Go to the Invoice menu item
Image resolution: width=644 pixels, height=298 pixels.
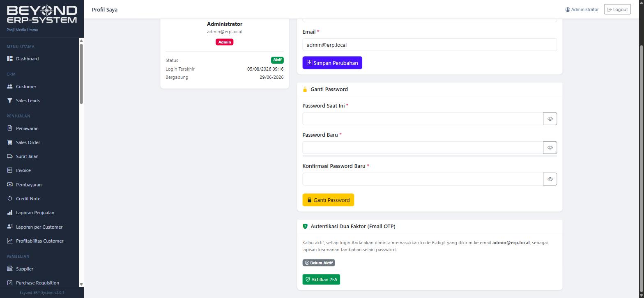pos(39,170)
